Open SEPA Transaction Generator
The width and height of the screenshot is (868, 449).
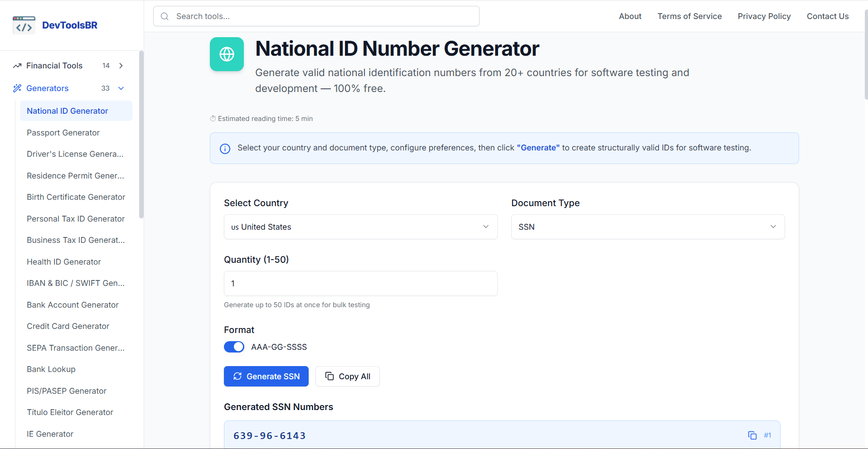76,348
